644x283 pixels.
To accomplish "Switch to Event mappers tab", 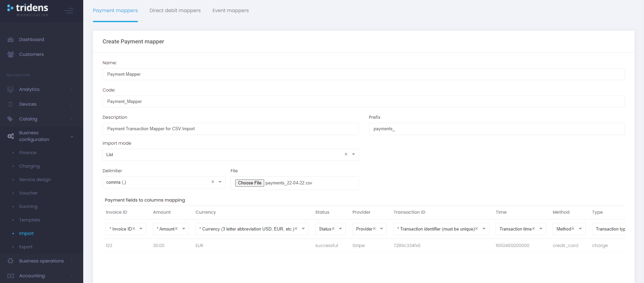I will pyautogui.click(x=231, y=10).
